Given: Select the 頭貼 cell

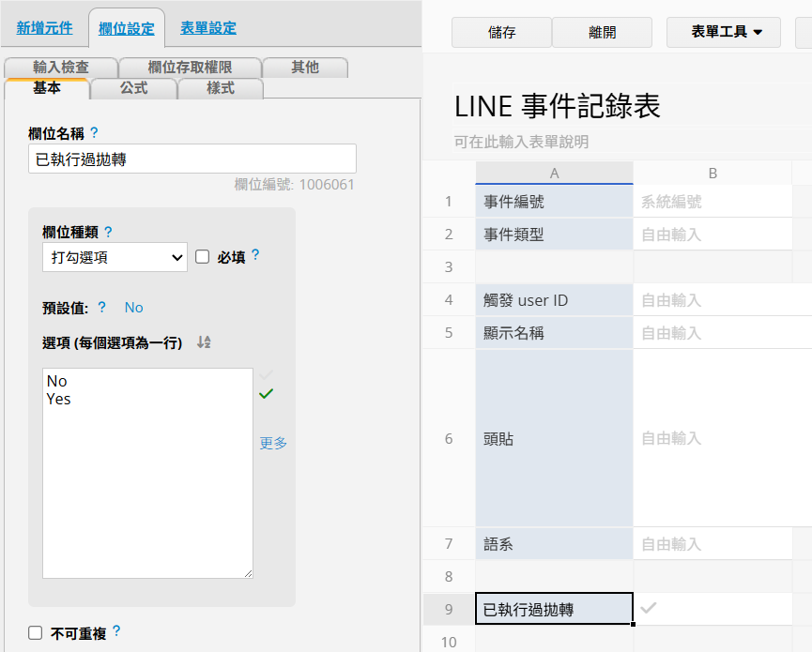Looking at the screenshot, I should pos(554,439).
